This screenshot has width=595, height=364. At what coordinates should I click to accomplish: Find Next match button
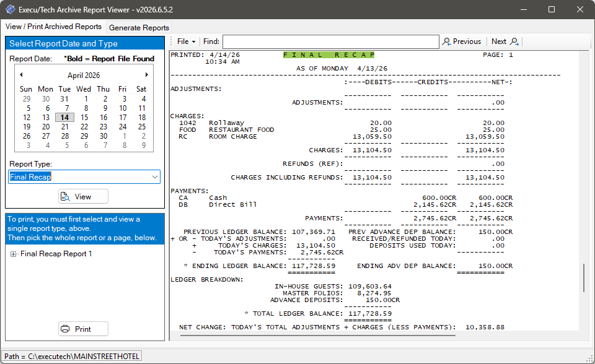click(505, 41)
